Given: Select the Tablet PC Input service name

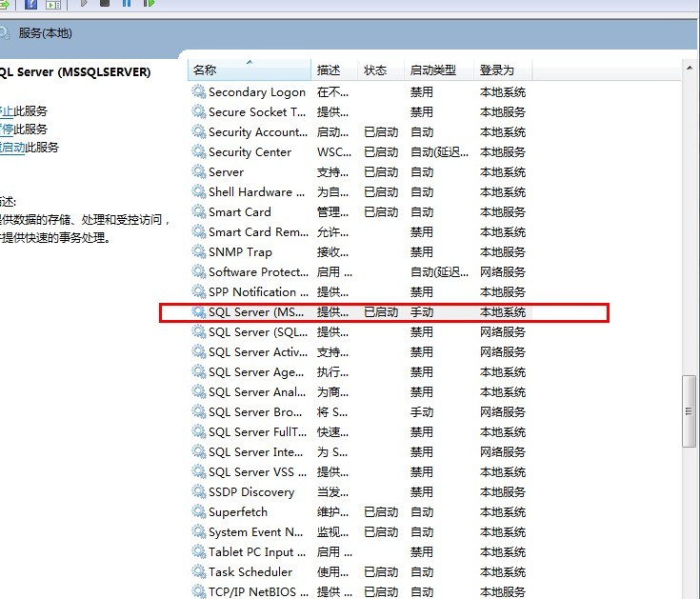Looking at the screenshot, I should click(x=257, y=552).
